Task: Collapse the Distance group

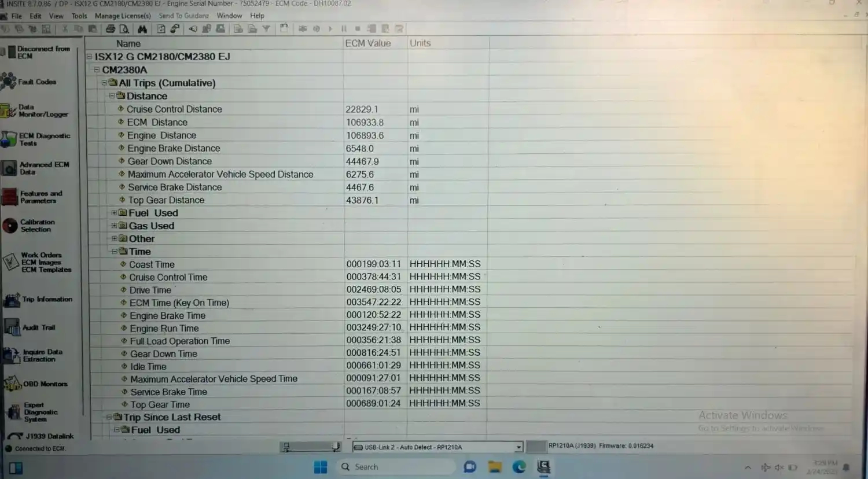Action: pyautogui.click(x=112, y=96)
